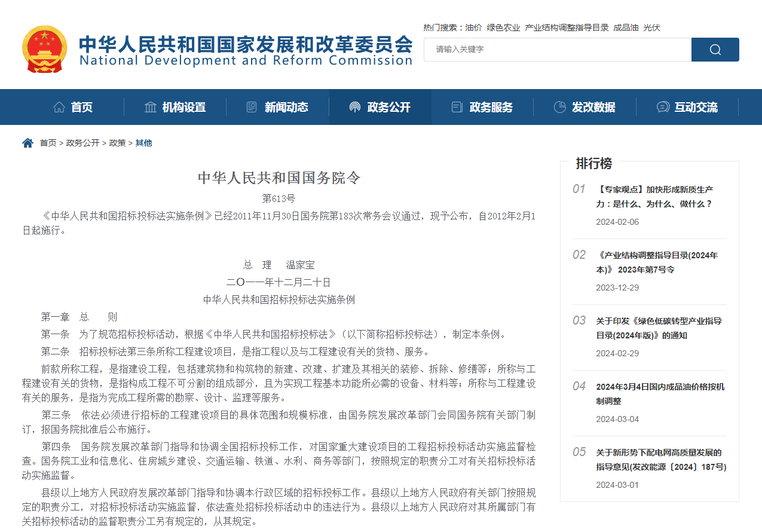Click the chat bubble icon beside 互动交流
Image resolution: width=762 pixels, height=532 pixels.
click(x=663, y=107)
